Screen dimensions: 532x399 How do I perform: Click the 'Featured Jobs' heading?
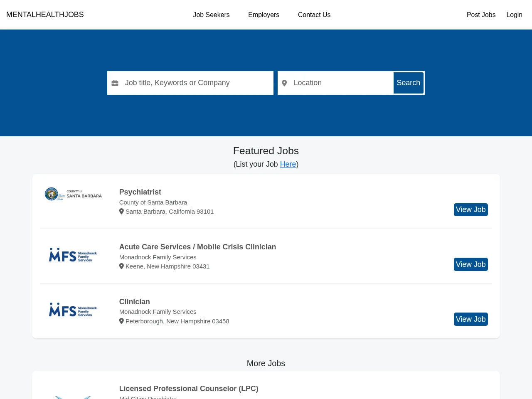(x=266, y=151)
